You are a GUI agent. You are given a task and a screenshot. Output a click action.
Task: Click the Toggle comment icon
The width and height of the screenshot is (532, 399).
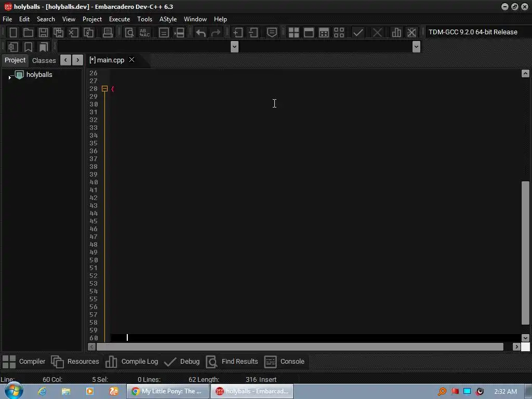(272, 33)
